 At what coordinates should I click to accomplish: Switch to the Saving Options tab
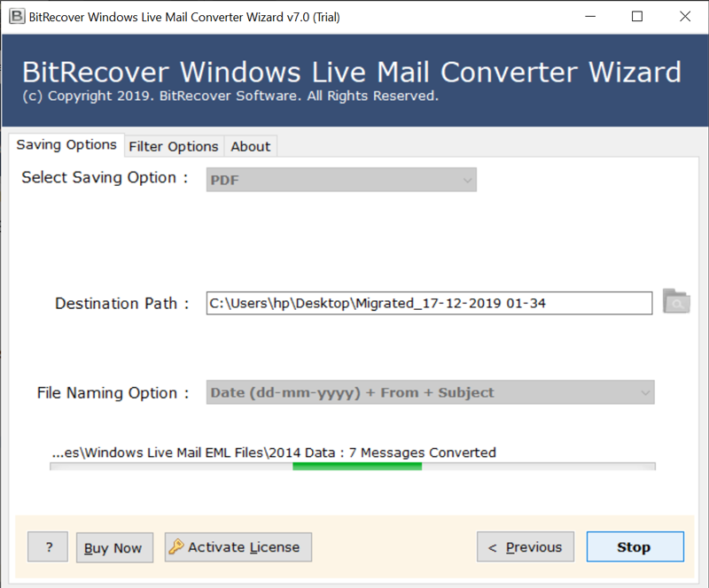66,145
